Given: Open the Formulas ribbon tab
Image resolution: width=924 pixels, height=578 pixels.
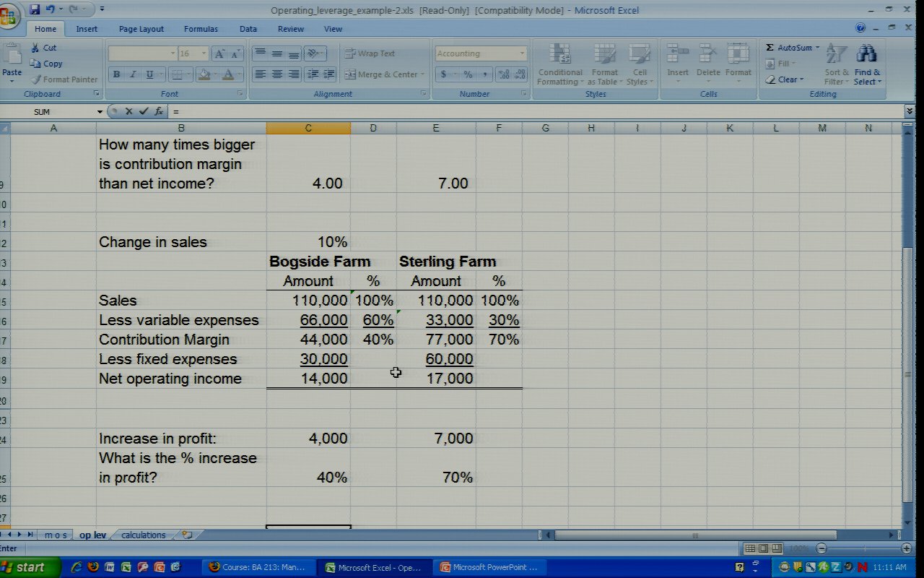Looking at the screenshot, I should pyautogui.click(x=201, y=29).
